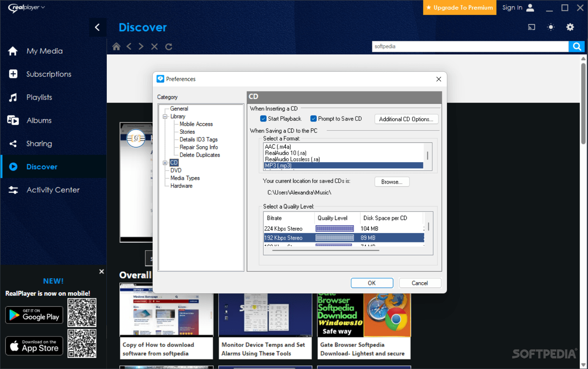The height and width of the screenshot is (369, 588).
Task: Reload the Discover page
Action: (x=168, y=47)
